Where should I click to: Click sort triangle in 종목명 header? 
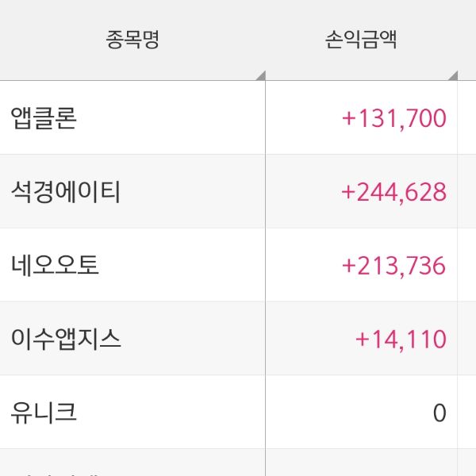click(x=259, y=76)
